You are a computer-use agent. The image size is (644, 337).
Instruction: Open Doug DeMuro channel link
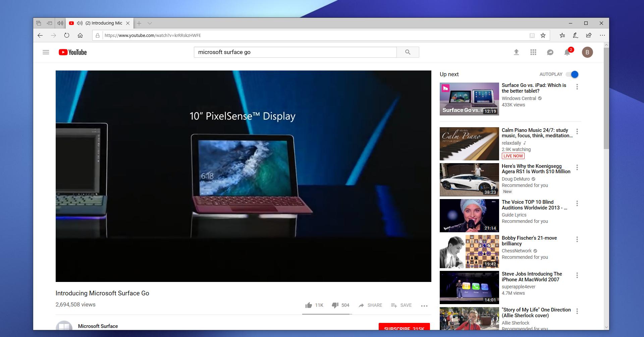click(x=516, y=179)
